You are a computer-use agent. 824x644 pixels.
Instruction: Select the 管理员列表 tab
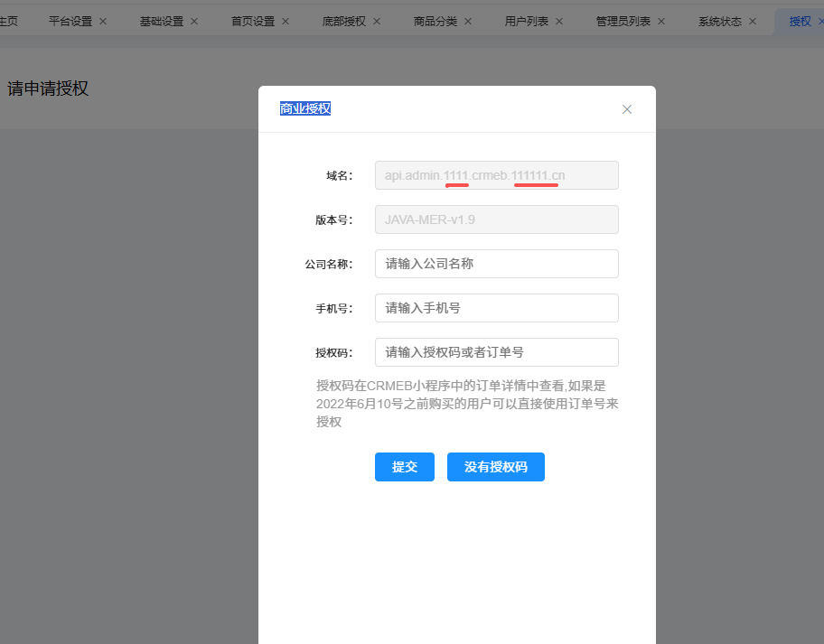(x=623, y=22)
